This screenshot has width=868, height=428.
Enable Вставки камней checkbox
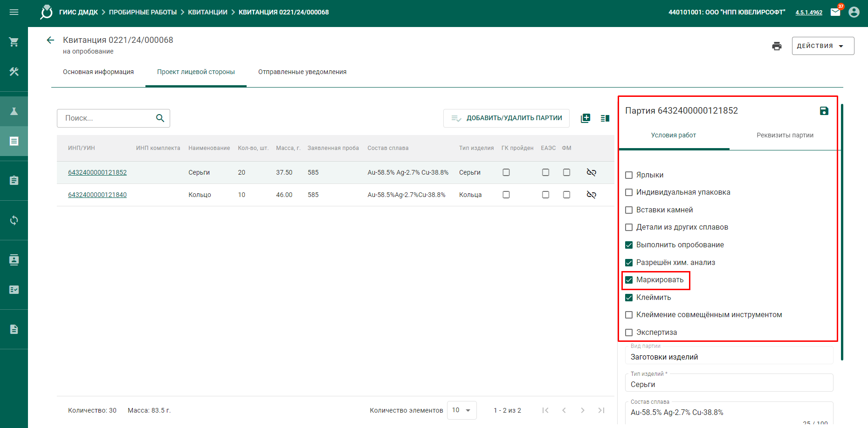(629, 210)
